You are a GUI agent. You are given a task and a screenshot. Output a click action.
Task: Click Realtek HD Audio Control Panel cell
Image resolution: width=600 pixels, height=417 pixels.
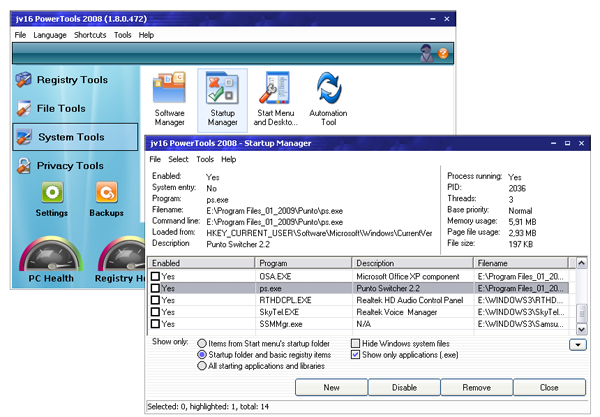tap(412, 300)
